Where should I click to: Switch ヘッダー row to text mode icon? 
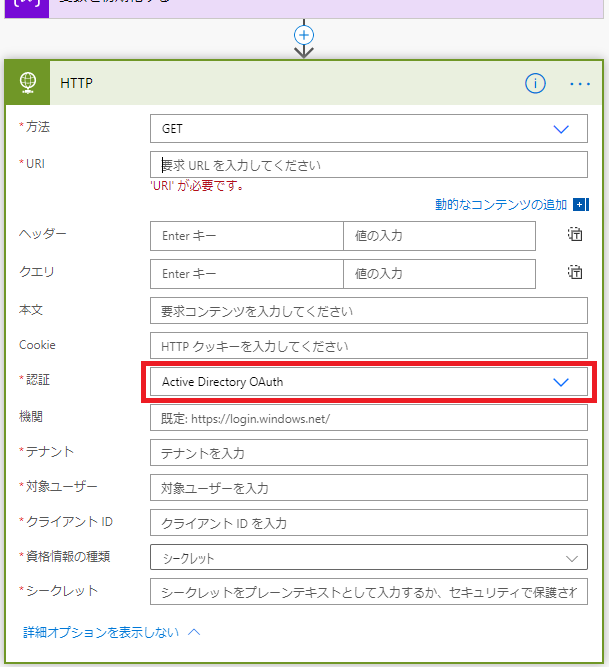point(575,234)
